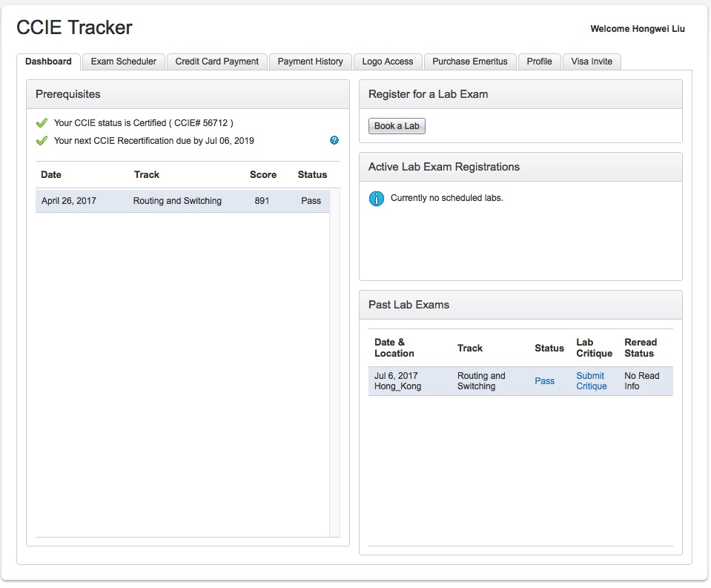
Task: Click the Prerequisites table vertical scrollbar
Action: 334,363
